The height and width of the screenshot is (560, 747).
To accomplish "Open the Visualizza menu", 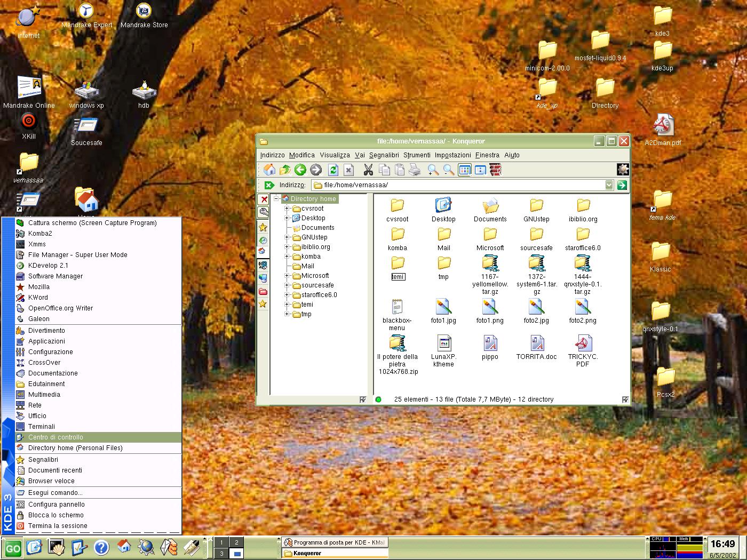I will (335, 155).
